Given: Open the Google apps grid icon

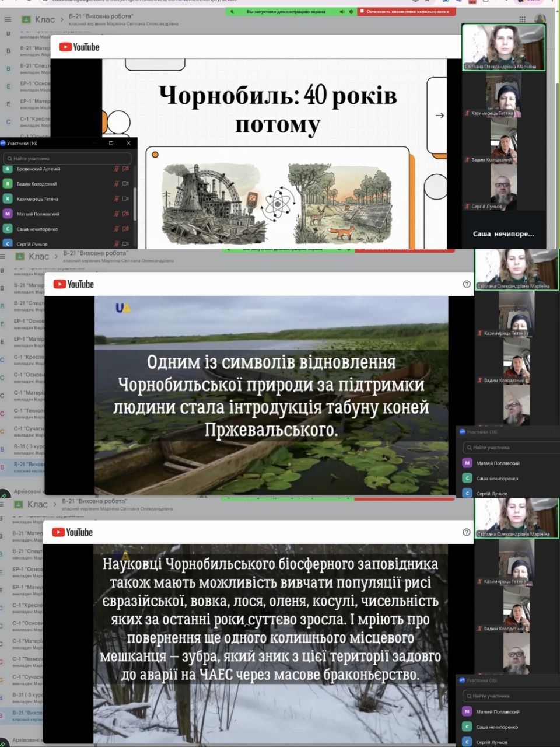Looking at the screenshot, I should [x=522, y=19].
